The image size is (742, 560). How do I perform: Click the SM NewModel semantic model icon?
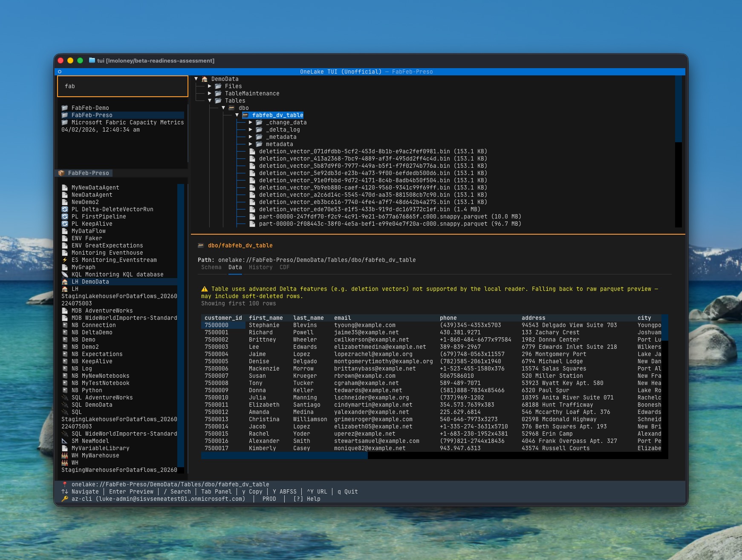(65, 441)
